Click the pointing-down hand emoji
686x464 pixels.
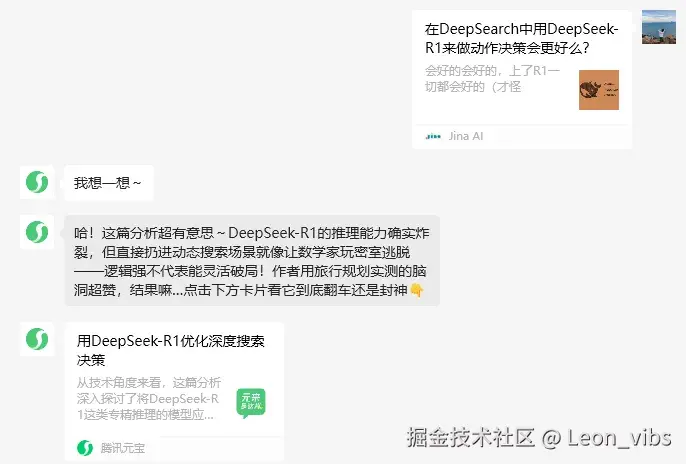[x=417, y=290]
